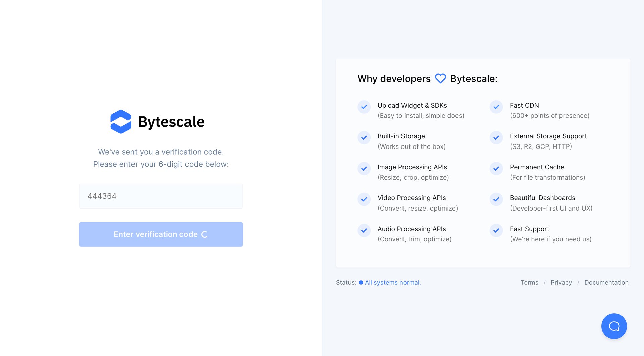Click the checkmark beside Built-in Storage
644x356 pixels.
(364, 138)
